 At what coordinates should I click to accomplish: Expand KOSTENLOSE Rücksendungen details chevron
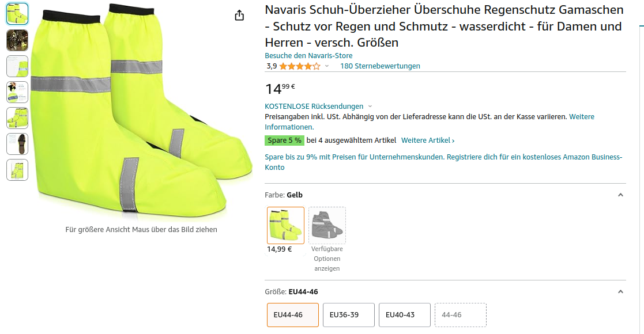[370, 107]
